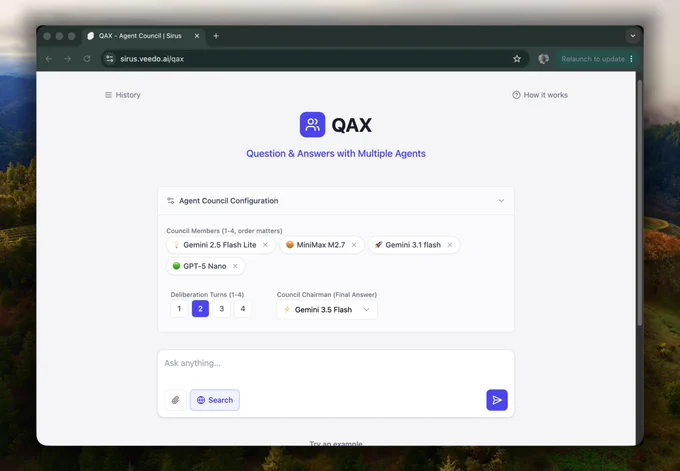Screen dimensions: 680x471
Task: Open a new browser tab
Action: click(x=216, y=36)
